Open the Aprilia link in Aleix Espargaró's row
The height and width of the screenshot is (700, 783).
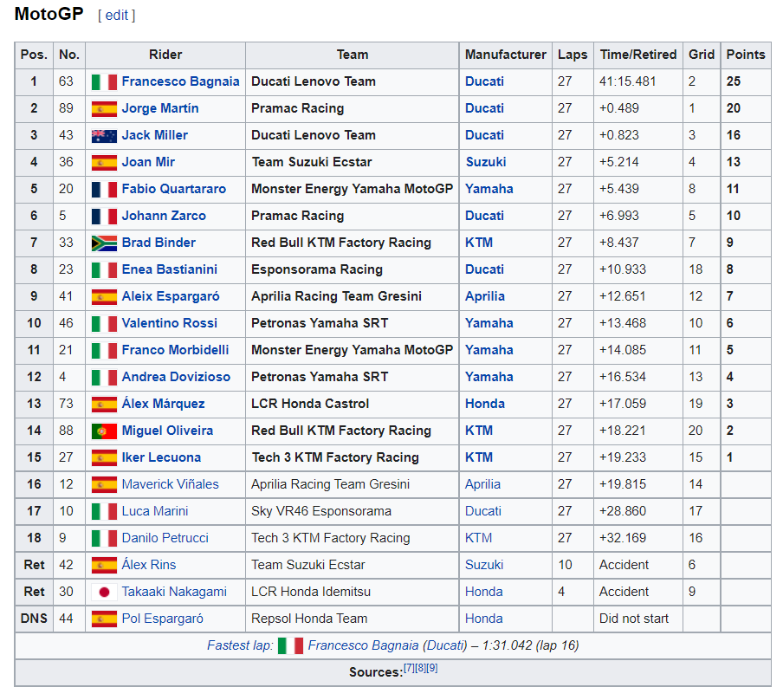pos(485,296)
